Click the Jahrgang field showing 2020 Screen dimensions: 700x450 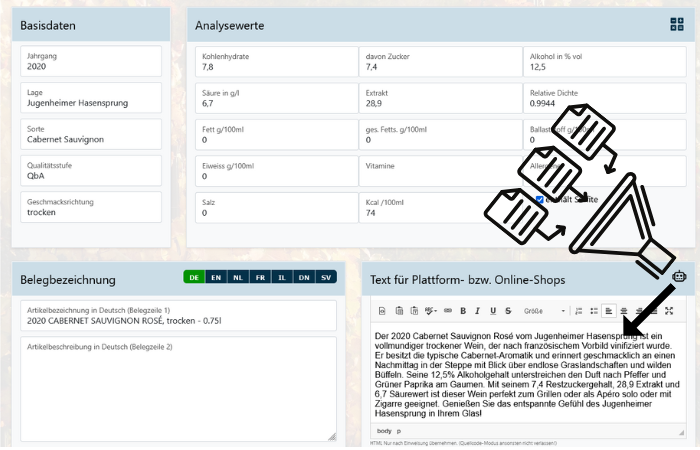91,61
